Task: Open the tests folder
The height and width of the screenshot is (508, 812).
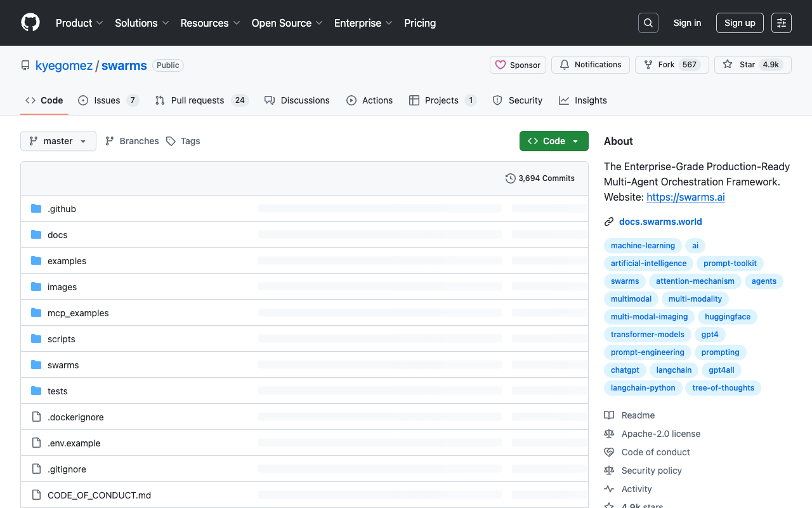Action: click(58, 391)
